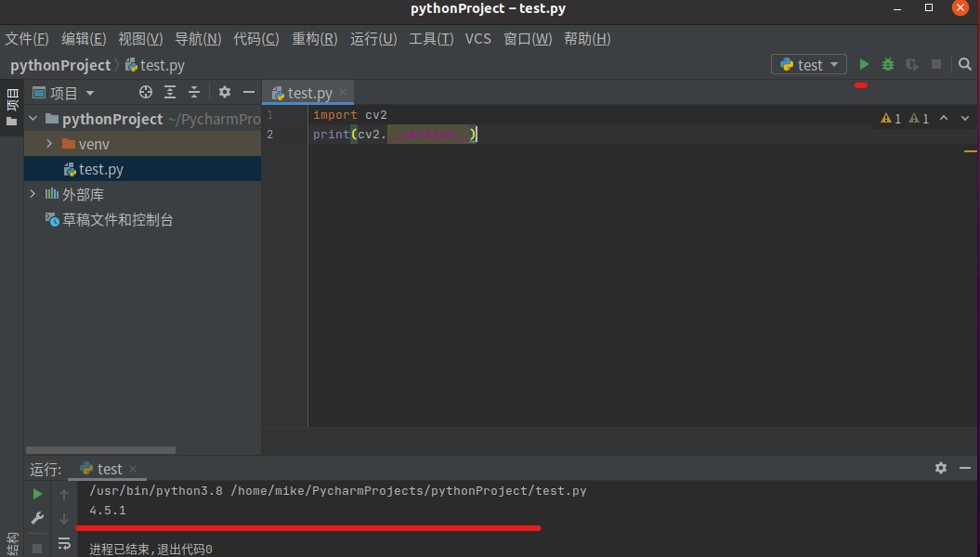Screen dimensions: 980x557
Task: Click the weak warning indicator
Action: point(919,118)
